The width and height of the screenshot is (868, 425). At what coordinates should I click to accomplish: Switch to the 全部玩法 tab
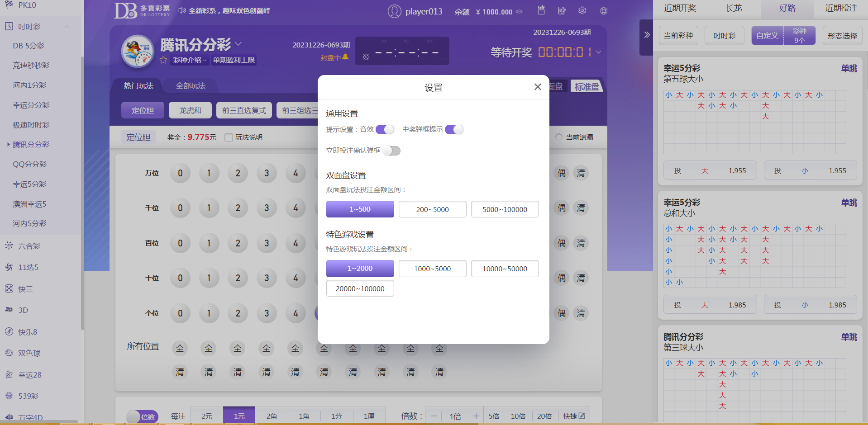191,86
